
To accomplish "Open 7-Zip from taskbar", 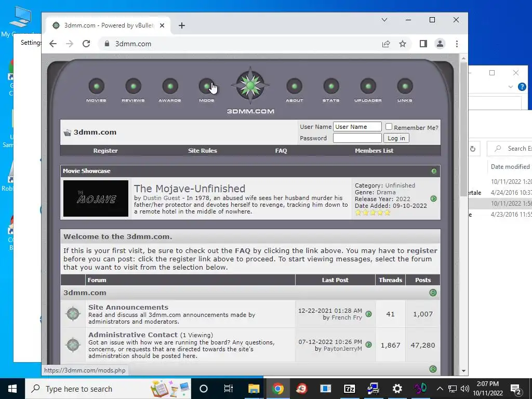I will coord(350,389).
